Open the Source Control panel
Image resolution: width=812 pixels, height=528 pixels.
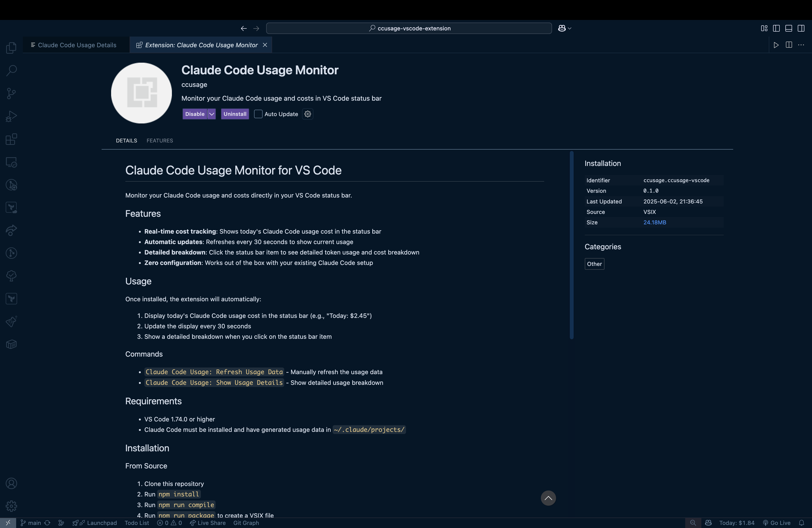(11, 93)
